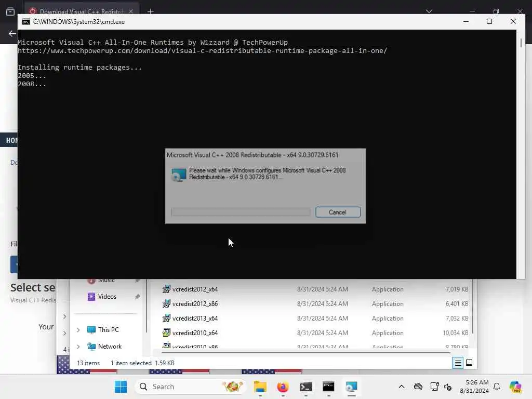This screenshot has width=532, height=399.
Task: Click the taskbar Search box
Action: (190, 387)
